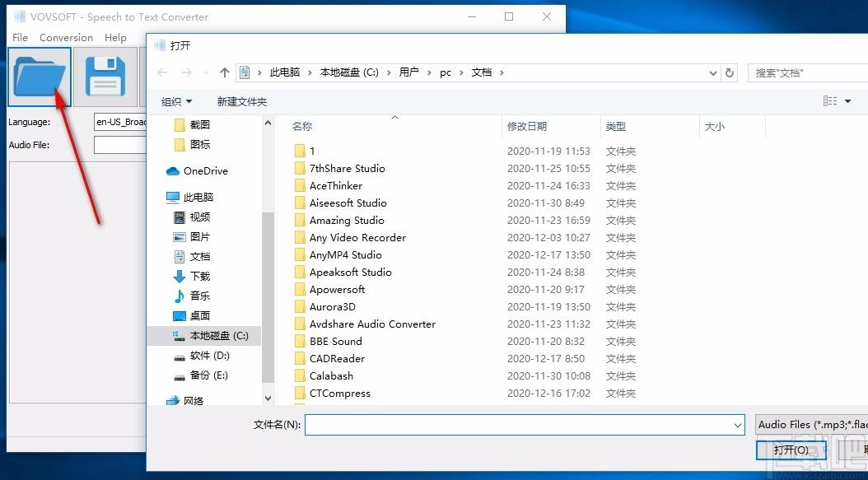Image resolution: width=868 pixels, height=480 pixels.
Task: Click 此电脑 in the address breadcrumb
Action: tap(285, 72)
